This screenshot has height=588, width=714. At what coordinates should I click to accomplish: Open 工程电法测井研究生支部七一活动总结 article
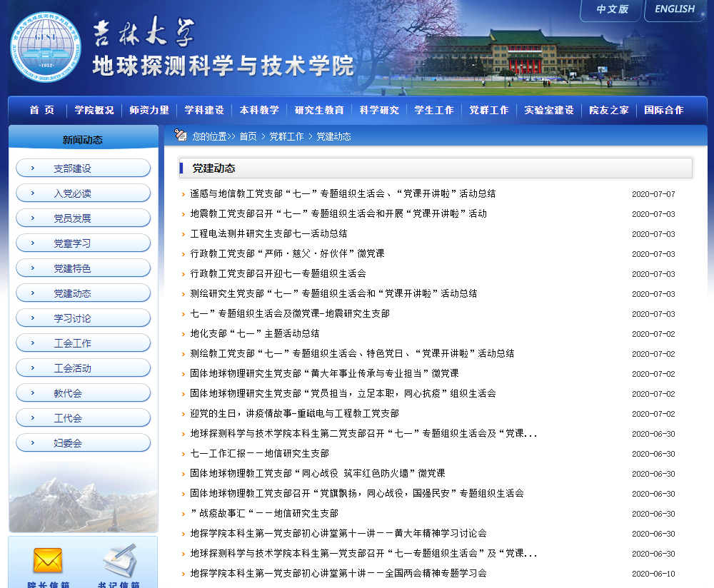268,233
